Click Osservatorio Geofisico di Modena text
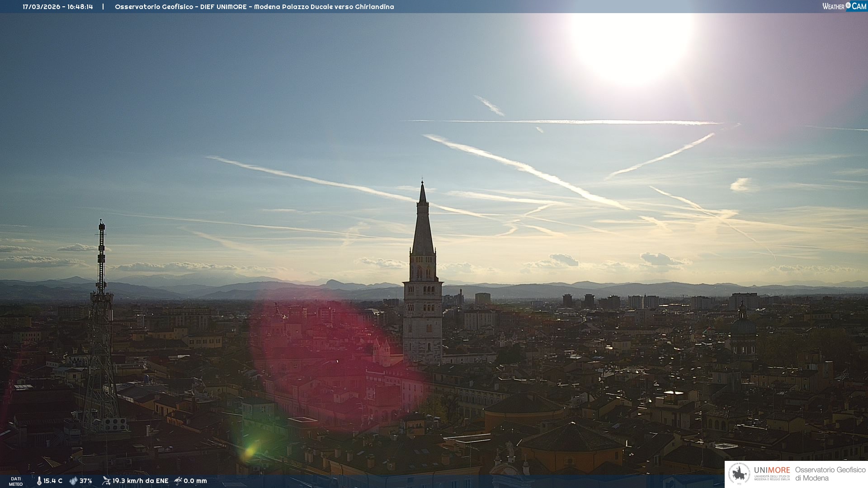 coord(830,474)
